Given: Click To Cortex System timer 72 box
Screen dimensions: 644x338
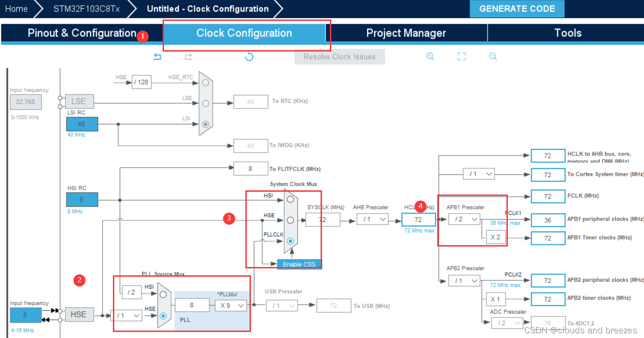Looking at the screenshot, I should pyautogui.click(x=548, y=175).
